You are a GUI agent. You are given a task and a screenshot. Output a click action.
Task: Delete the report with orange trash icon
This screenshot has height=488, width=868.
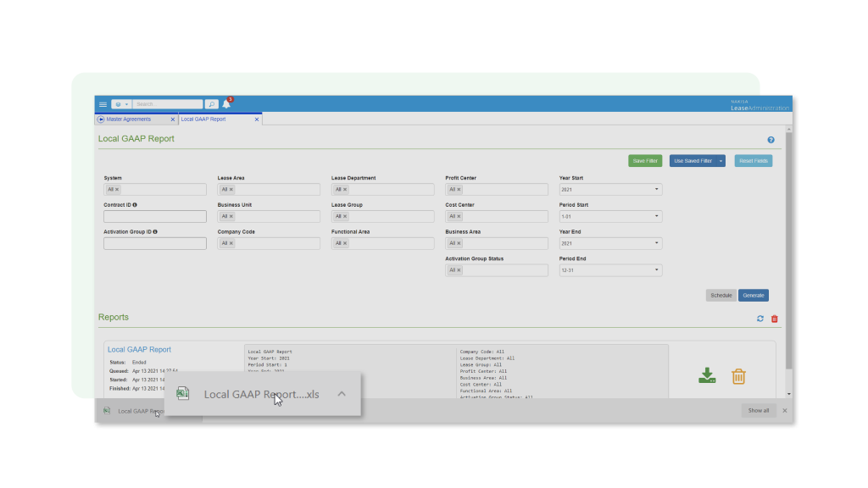tap(738, 376)
